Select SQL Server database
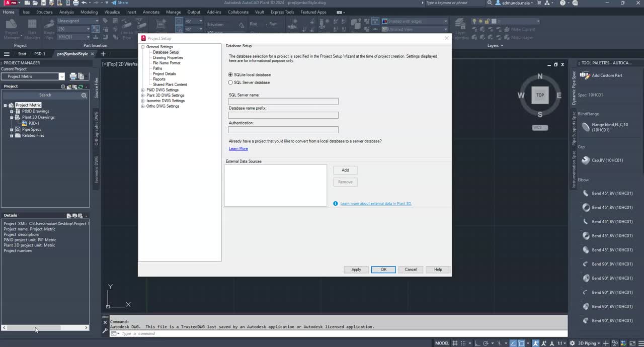 (x=230, y=82)
